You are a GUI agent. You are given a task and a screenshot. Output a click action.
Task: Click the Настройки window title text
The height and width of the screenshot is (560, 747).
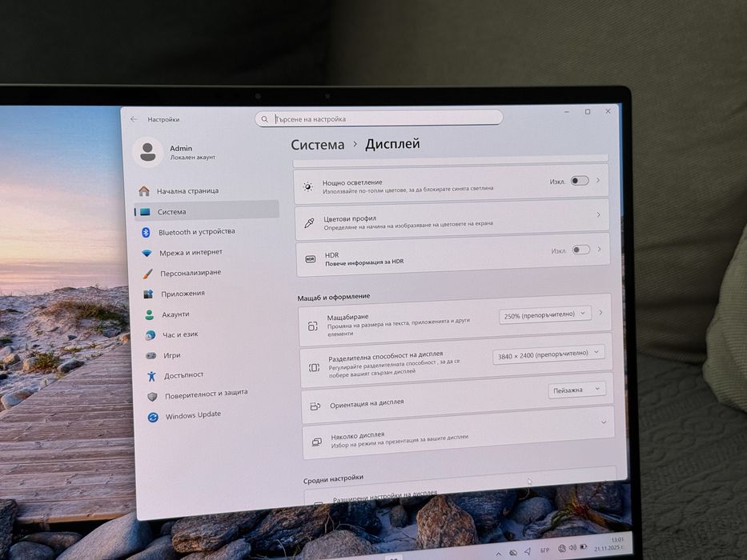(x=163, y=119)
